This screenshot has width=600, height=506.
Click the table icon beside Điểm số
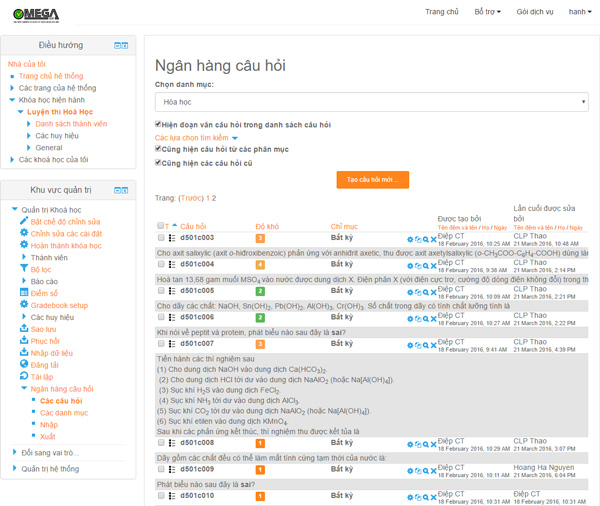click(24, 292)
